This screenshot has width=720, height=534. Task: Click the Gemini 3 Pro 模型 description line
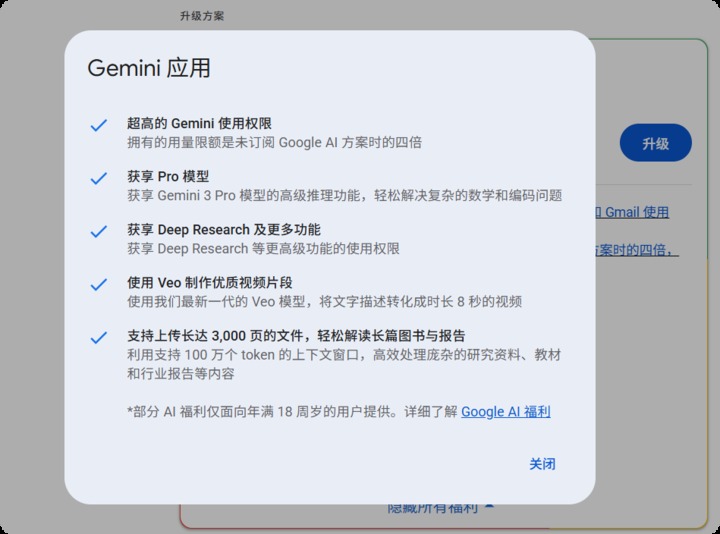[x=344, y=196]
